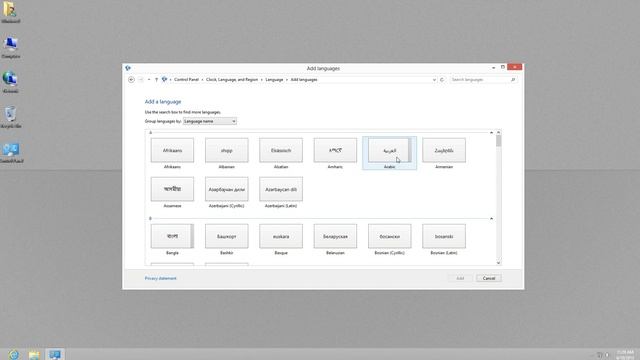
Task: Select the Albanian language tile
Action: [x=227, y=153]
